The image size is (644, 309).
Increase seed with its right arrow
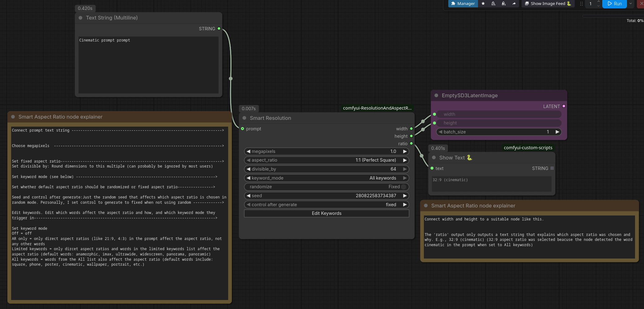tap(405, 196)
